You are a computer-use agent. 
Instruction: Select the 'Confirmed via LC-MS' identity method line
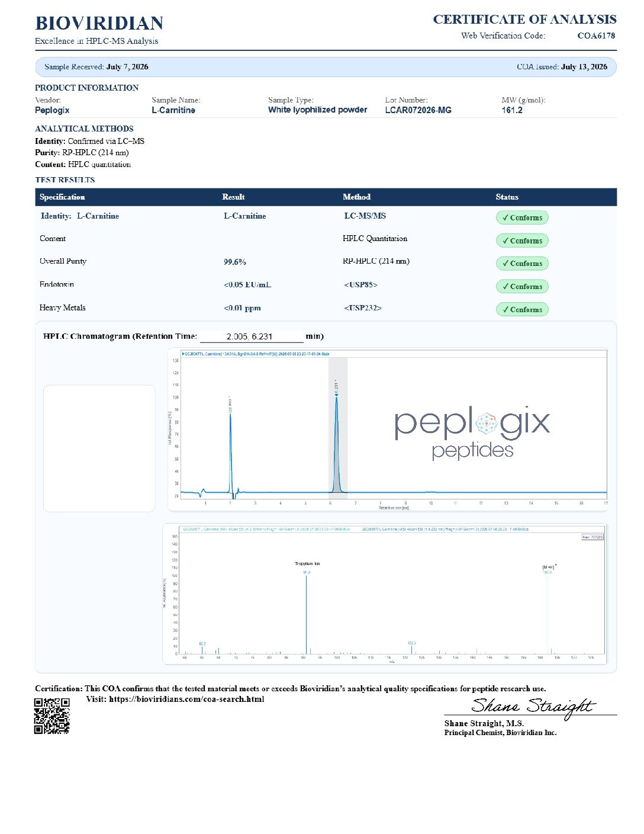tap(89, 141)
